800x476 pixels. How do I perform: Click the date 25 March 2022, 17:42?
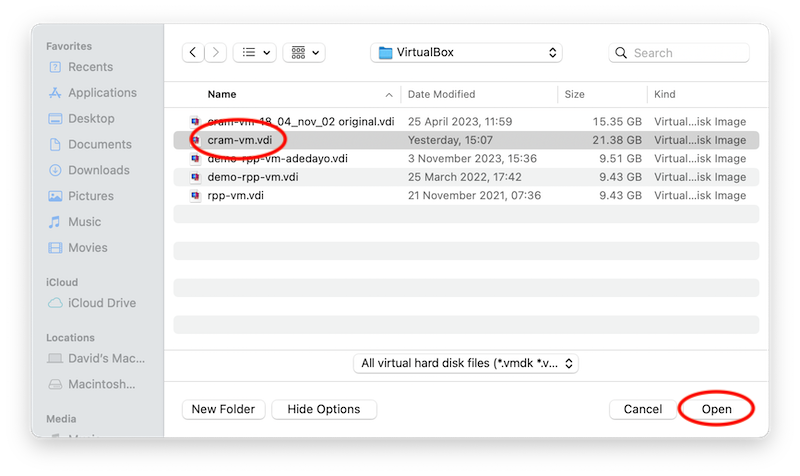click(x=465, y=177)
